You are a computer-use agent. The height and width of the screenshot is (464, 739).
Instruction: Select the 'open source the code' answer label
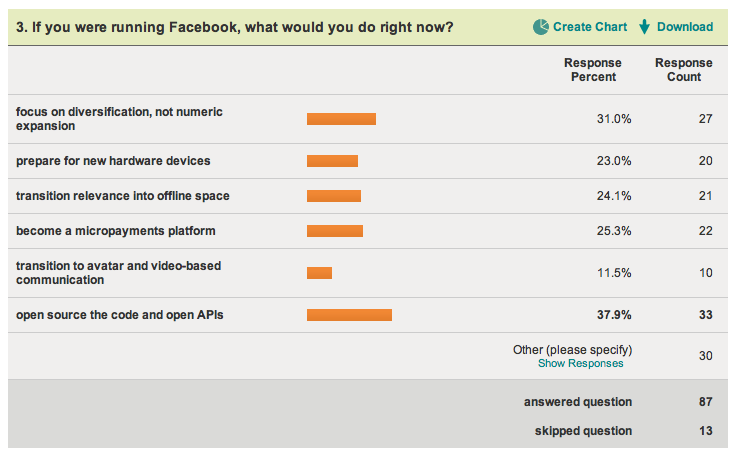[120, 315]
